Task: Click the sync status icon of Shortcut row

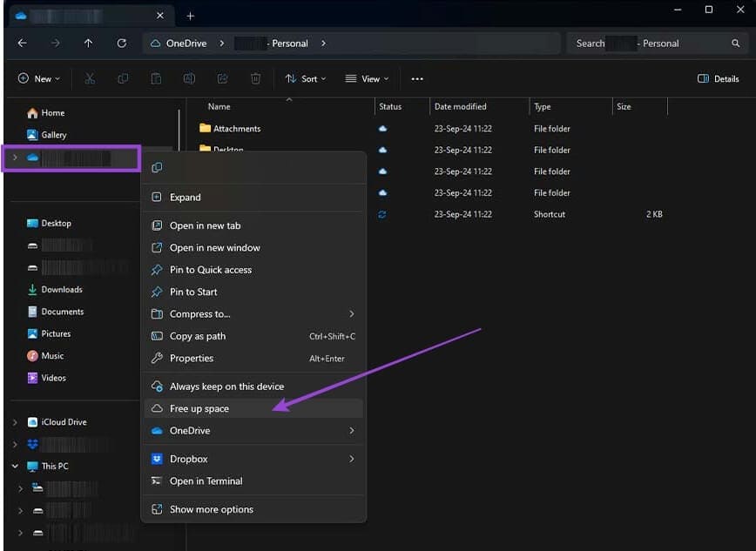Action: (382, 214)
